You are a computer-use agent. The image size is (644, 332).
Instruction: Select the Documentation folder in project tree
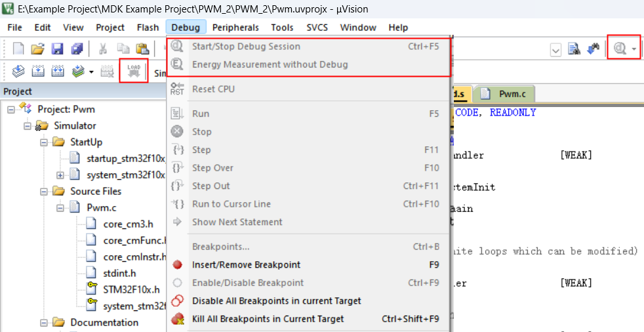point(104,323)
